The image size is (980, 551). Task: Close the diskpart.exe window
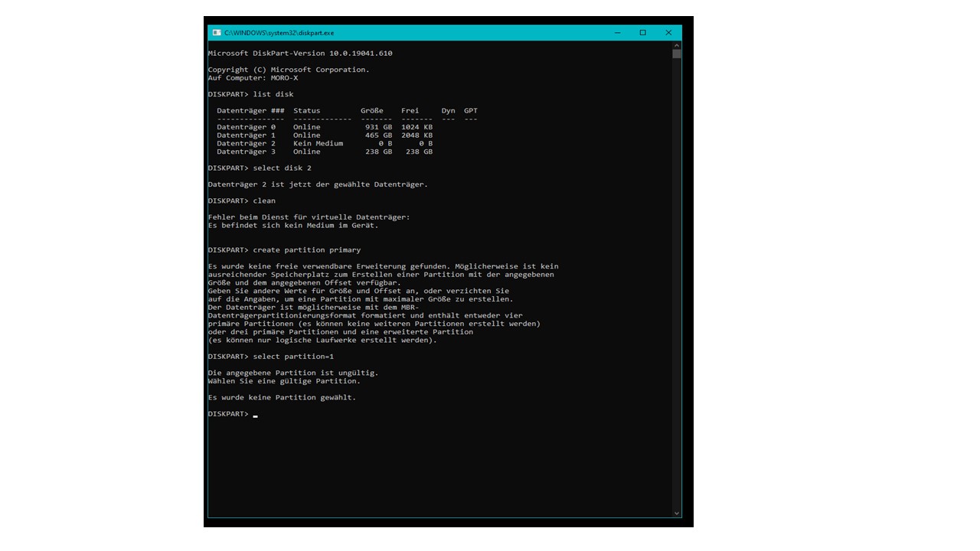tap(668, 33)
